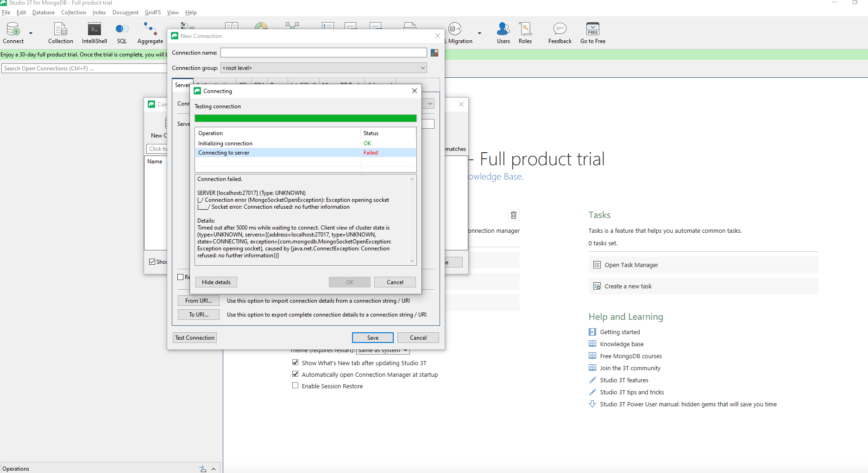The image size is (868, 473).
Task: Pick connection color using the palette icon
Action: [434, 53]
